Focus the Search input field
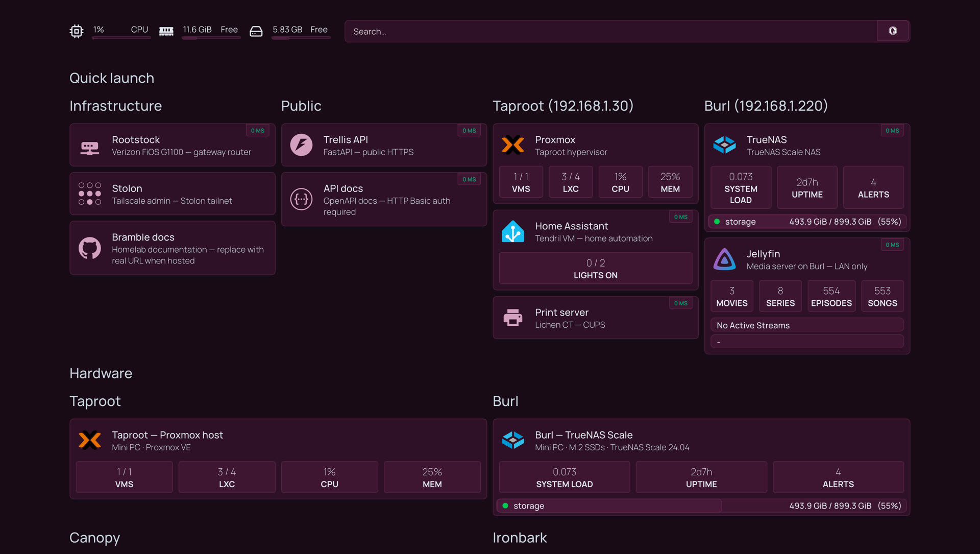 (x=610, y=32)
